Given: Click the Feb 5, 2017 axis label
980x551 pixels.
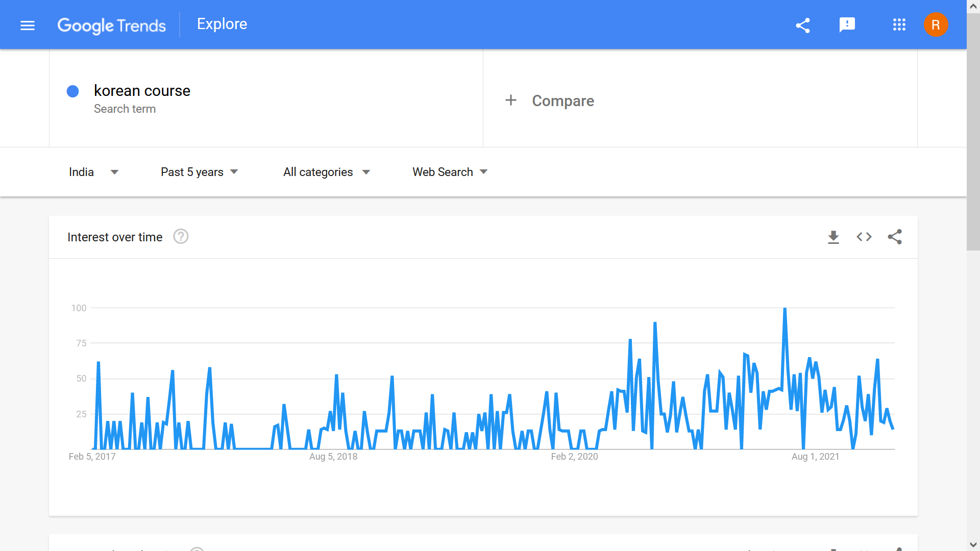Looking at the screenshot, I should coord(92,457).
